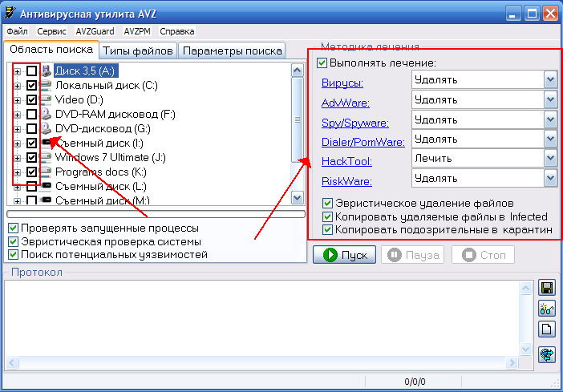Screen dimensions: 563x392
Task: Click the Вирусы link
Action: tap(342, 83)
